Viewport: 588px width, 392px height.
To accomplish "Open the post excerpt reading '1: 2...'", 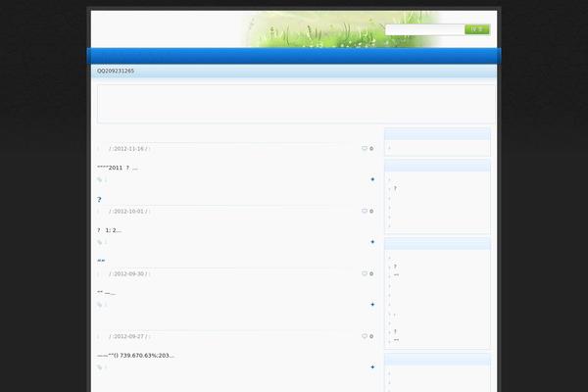I will click(109, 230).
